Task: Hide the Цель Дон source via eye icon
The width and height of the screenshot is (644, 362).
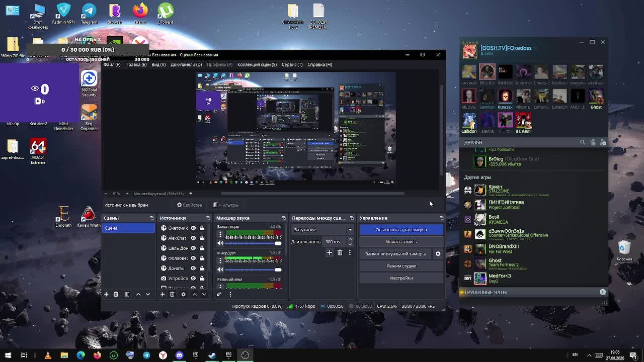Action: pos(193,248)
